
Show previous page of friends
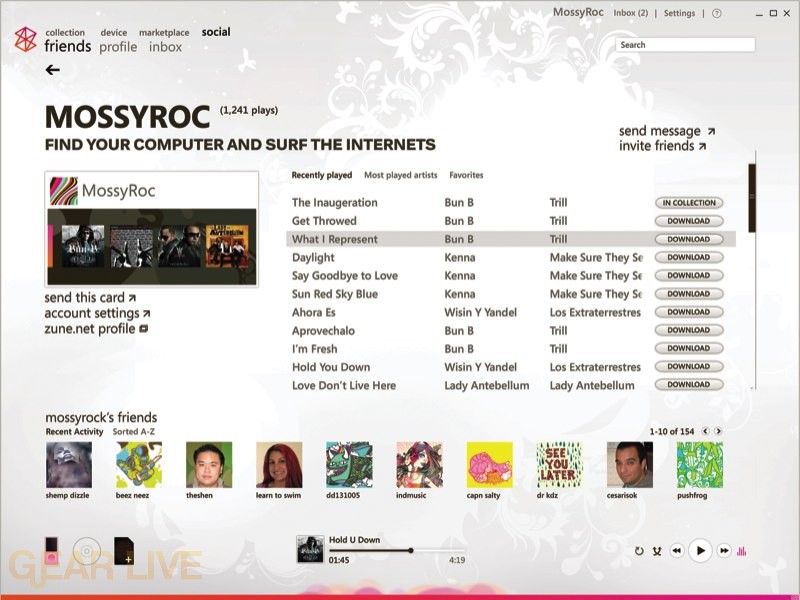click(705, 431)
